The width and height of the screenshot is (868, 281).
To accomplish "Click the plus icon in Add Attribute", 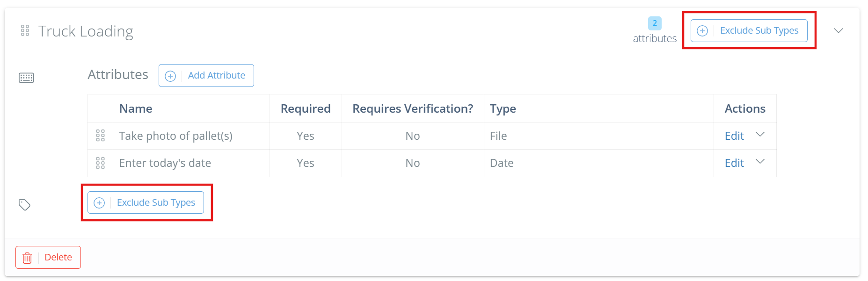I will point(170,76).
